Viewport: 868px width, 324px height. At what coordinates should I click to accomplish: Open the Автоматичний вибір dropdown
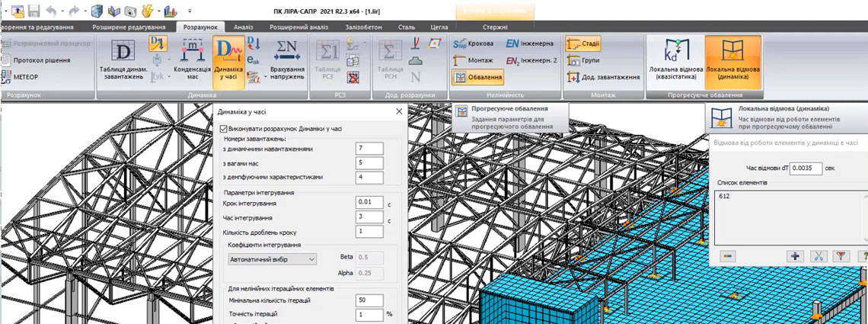pyautogui.click(x=272, y=259)
